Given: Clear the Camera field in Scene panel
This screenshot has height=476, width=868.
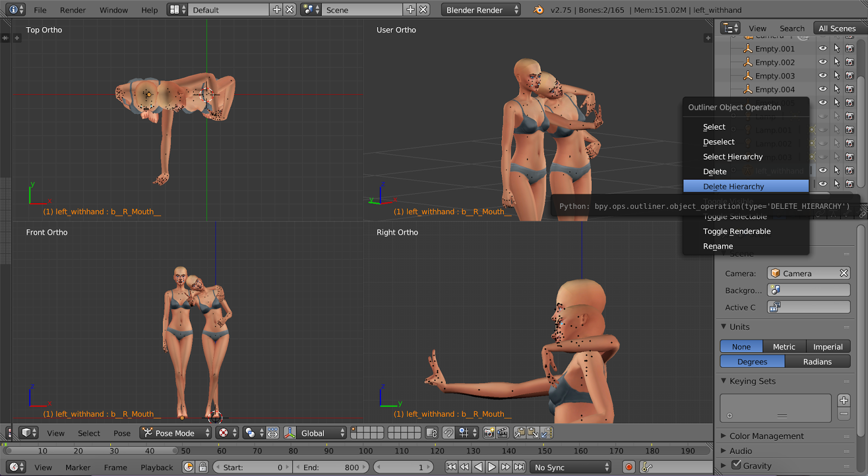Looking at the screenshot, I should (x=844, y=273).
